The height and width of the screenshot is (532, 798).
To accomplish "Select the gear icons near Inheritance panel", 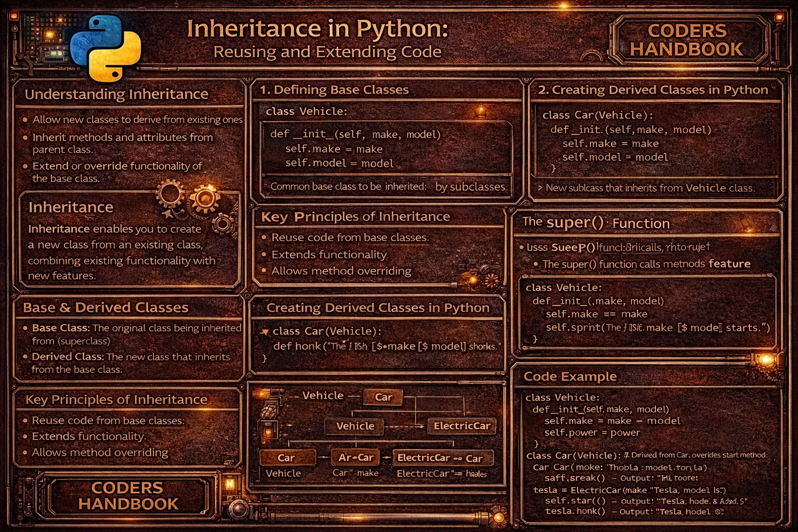I will [x=188, y=198].
